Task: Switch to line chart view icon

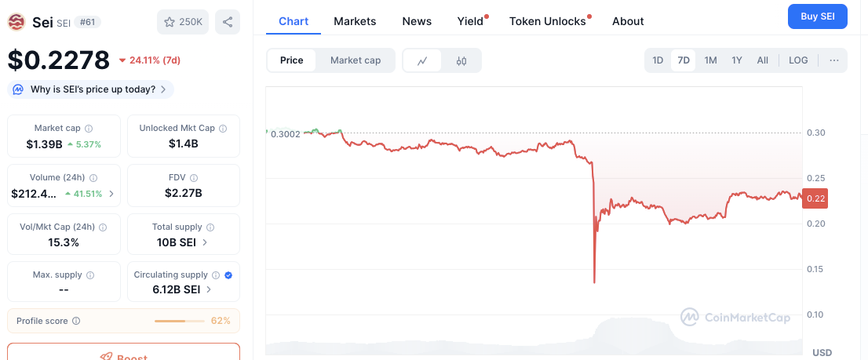Action: coord(422,60)
